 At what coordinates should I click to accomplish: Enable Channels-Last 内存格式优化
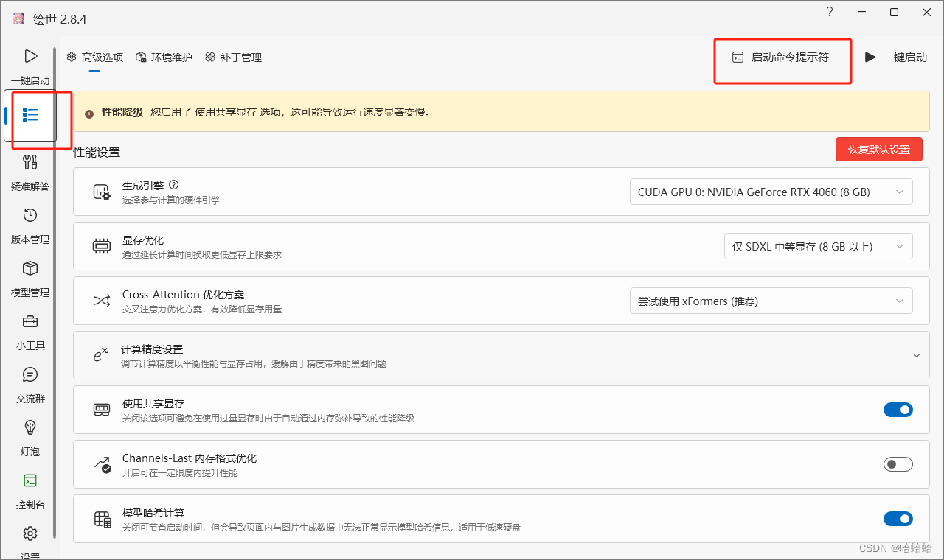(898, 464)
